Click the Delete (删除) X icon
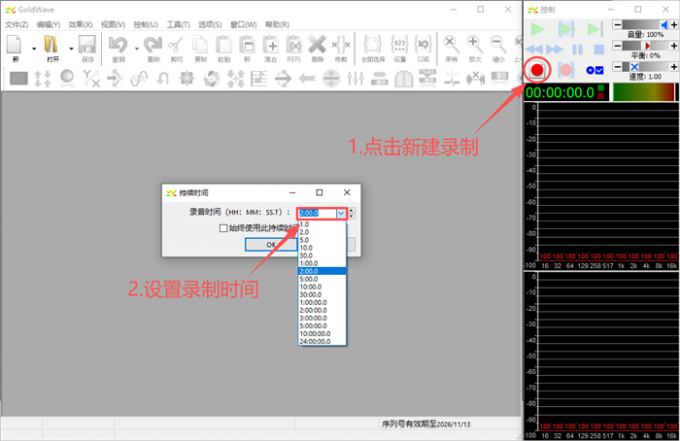The width and height of the screenshot is (680, 441). click(x=317, y=45)
